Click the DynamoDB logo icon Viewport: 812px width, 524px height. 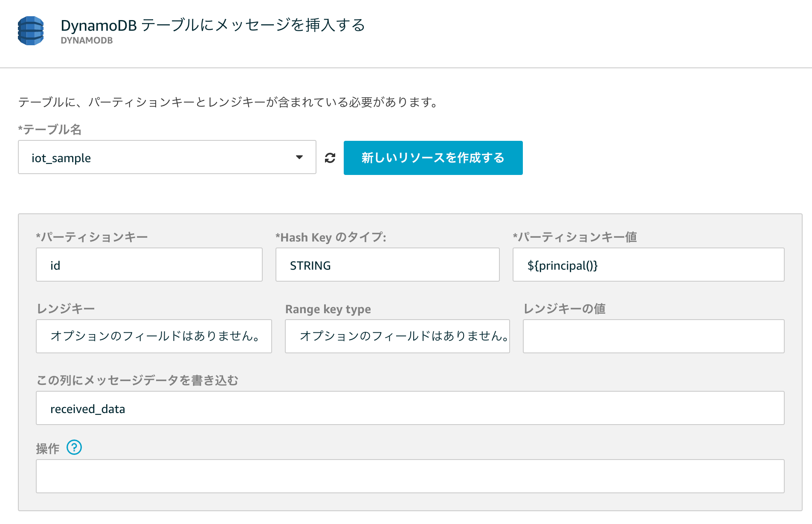click(31, 31)
